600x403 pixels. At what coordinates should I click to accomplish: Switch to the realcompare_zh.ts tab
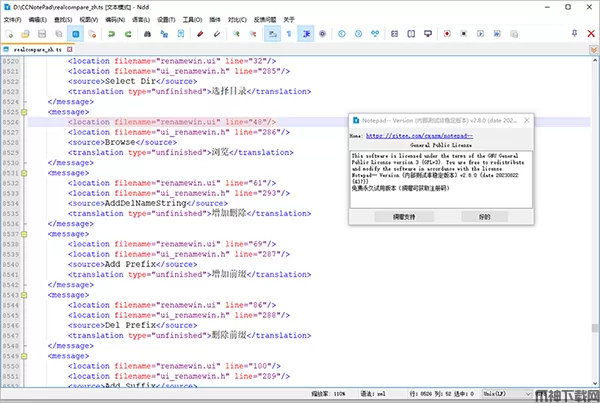(42, 48)
